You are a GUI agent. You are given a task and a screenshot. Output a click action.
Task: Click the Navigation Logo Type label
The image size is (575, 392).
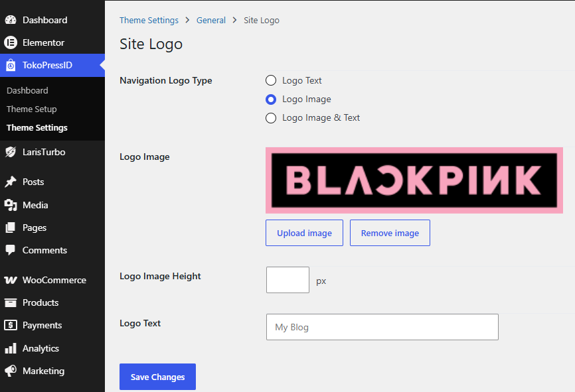click(x=166, y=81)
